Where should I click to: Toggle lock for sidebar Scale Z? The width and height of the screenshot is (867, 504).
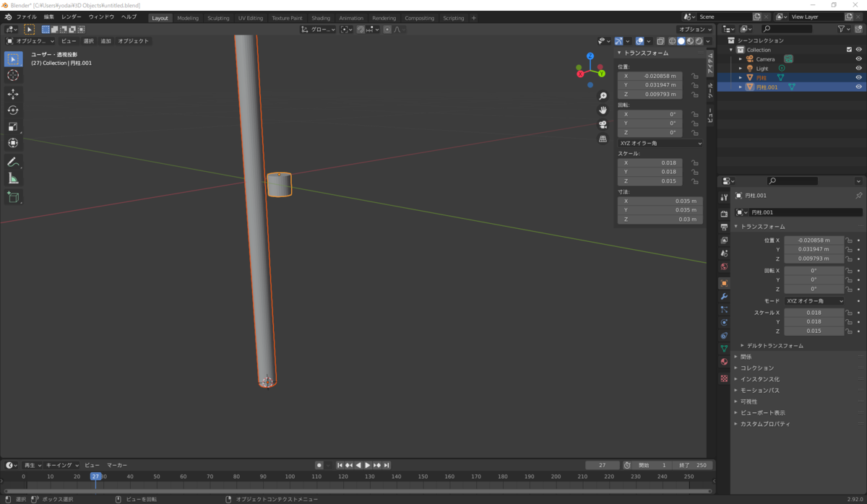[x=694, y=181]
